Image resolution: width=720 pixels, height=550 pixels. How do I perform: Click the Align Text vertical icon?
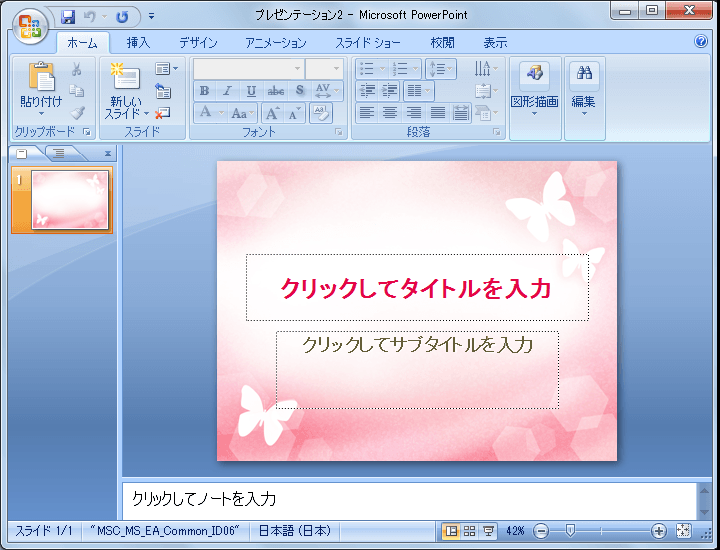(486, 90)
